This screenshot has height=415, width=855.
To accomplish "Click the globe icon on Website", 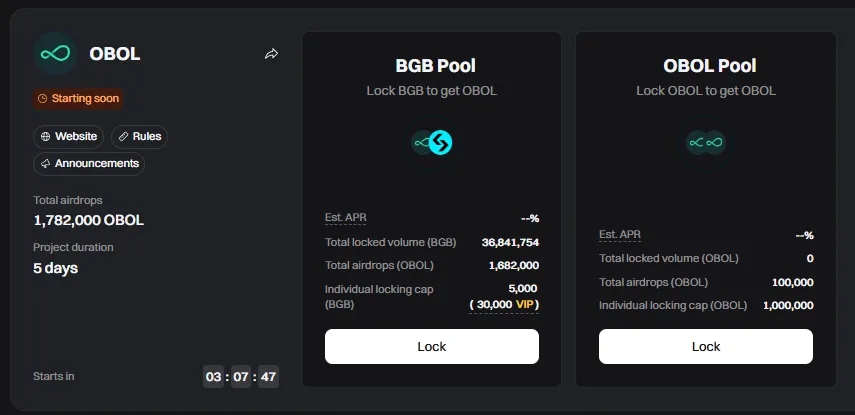I will tap(45, 136).
